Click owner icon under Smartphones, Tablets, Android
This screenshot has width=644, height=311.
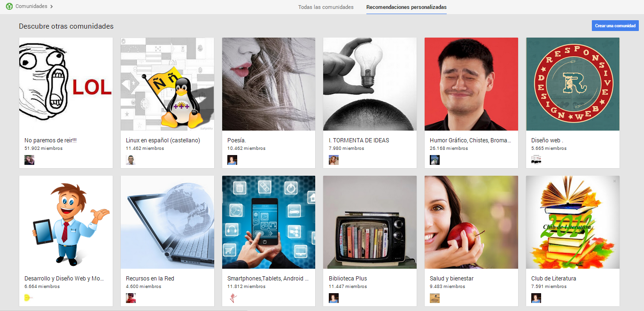pos(232,298)
